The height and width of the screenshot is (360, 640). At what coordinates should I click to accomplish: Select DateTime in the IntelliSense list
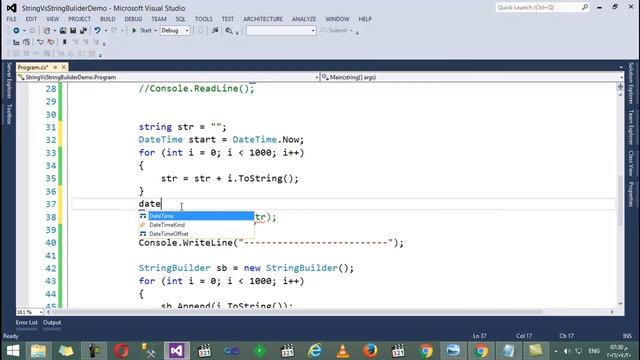pos(196,216)
